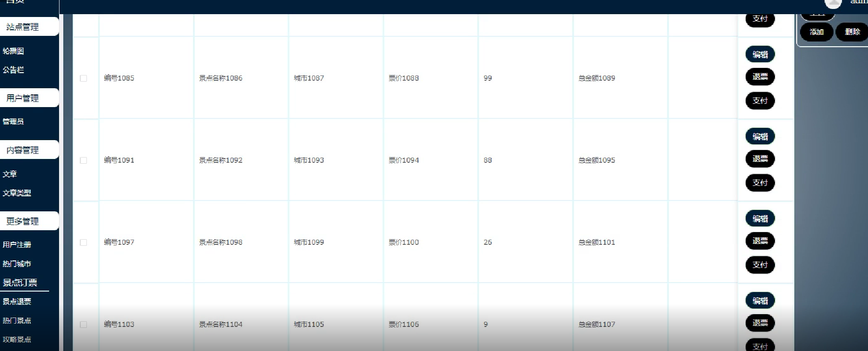The height and width of the screenshot is (351, 868).
Task: Open 管理员 in the sidebar
Action: tap(13, 121)
